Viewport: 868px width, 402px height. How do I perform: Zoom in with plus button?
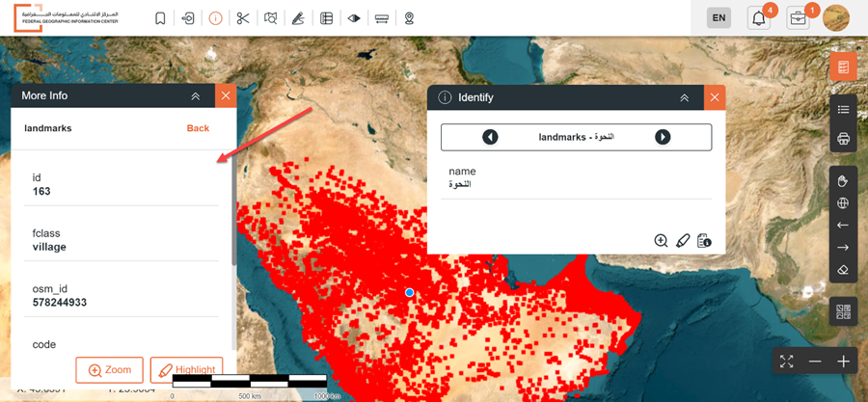843,362
